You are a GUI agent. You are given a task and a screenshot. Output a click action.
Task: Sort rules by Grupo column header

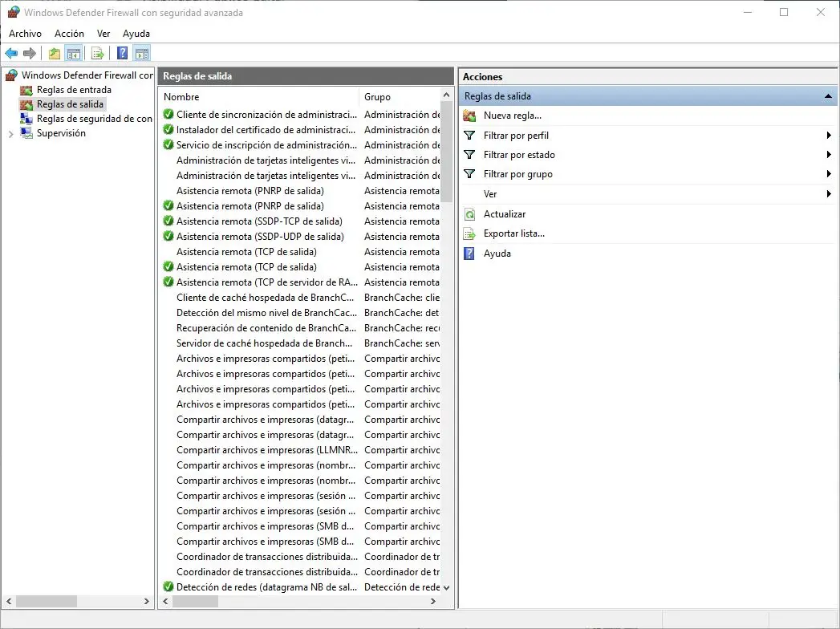400,97
